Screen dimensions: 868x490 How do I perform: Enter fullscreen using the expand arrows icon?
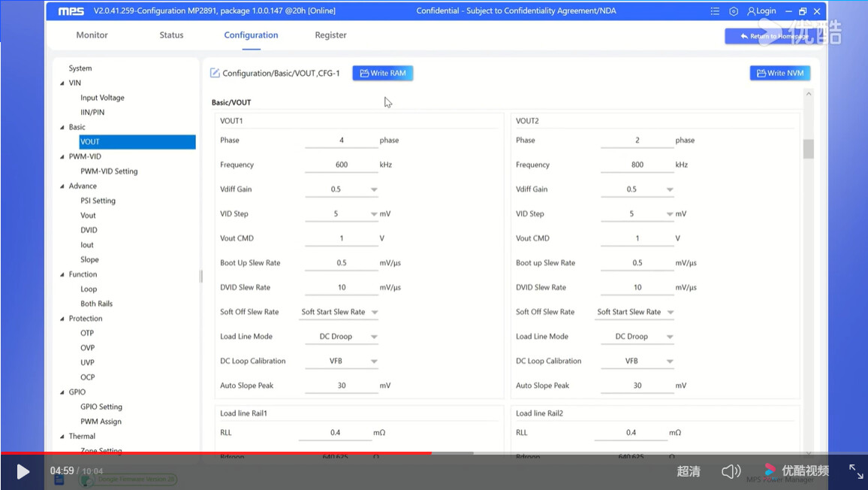point(856,471)
